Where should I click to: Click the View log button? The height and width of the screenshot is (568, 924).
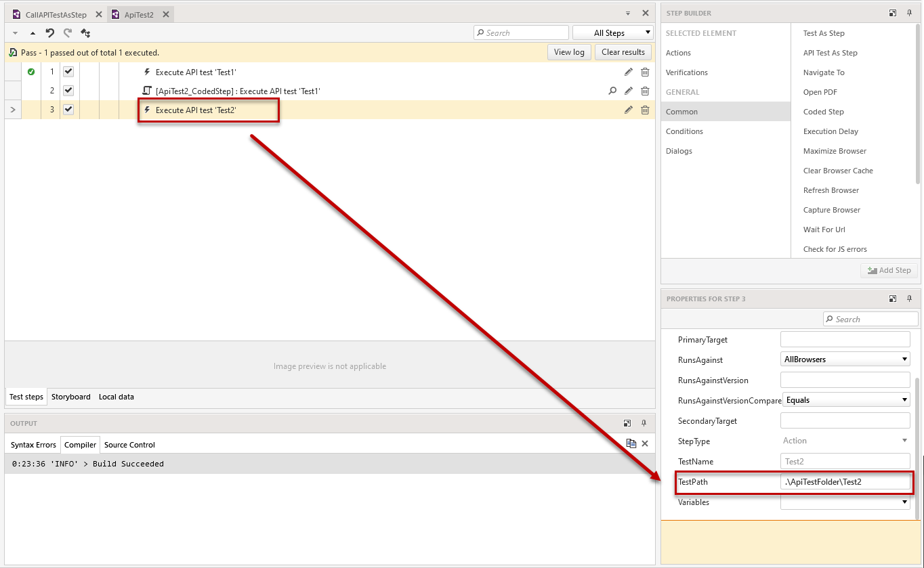(x=569, y=52)
